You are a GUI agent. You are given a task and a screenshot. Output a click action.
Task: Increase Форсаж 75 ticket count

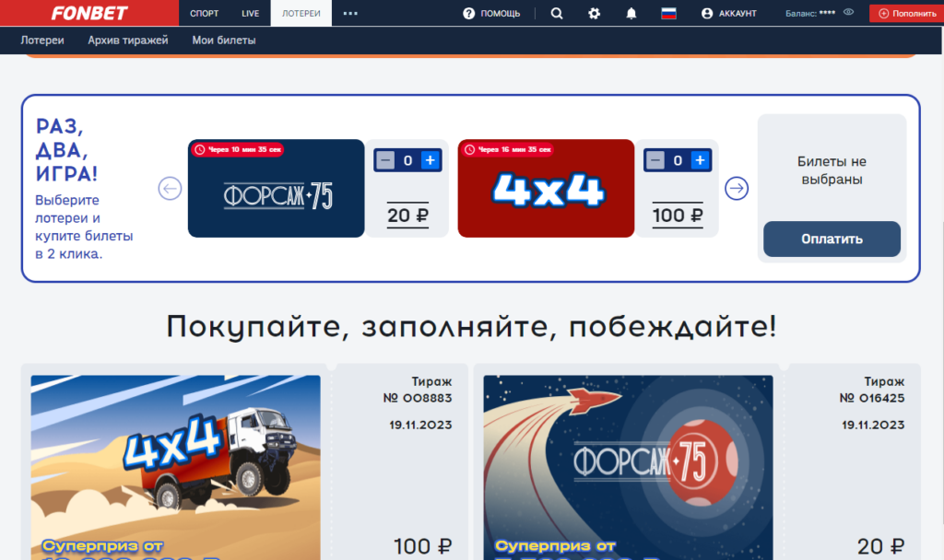430,160
